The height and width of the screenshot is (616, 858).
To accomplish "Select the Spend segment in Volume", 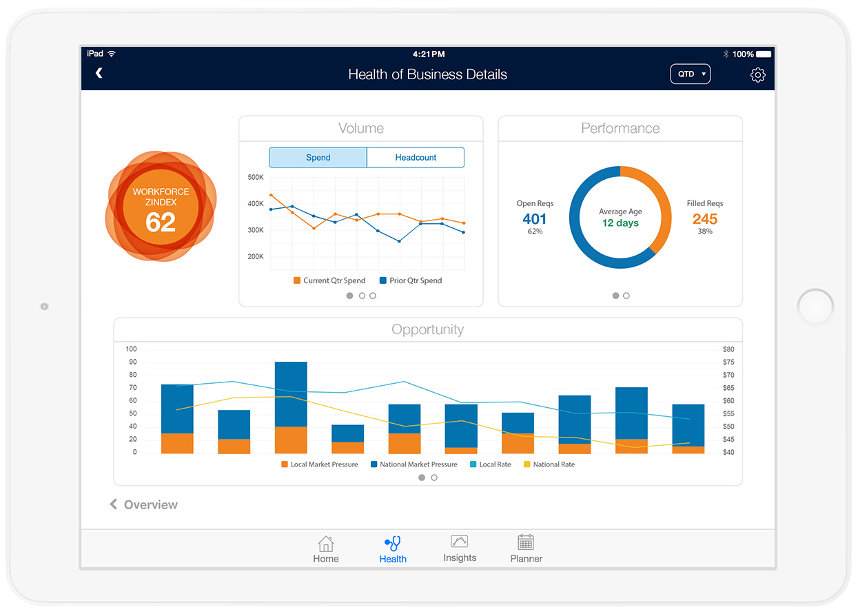I will (318, 158).
